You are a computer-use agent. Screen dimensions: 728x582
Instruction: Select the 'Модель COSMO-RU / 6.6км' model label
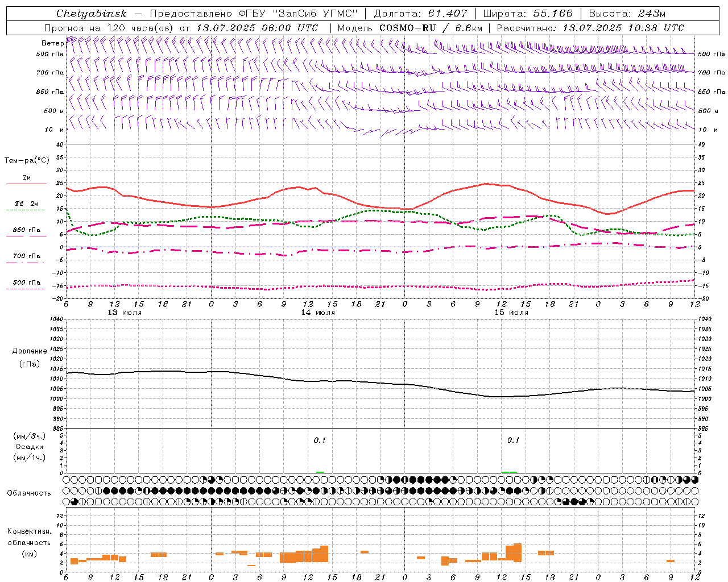point(410,28)
